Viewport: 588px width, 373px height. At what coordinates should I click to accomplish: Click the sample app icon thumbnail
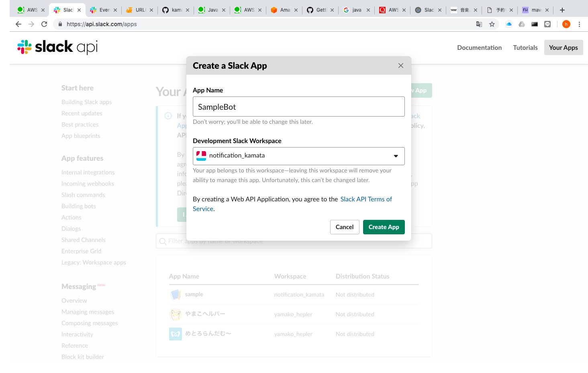[176, 295]
